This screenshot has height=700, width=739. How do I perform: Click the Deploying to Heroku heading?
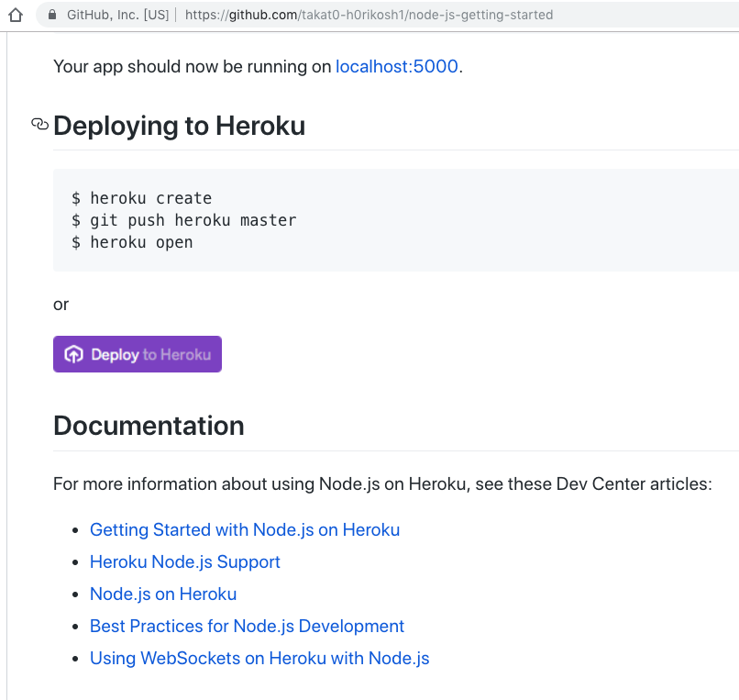click(x=179, y=126)
